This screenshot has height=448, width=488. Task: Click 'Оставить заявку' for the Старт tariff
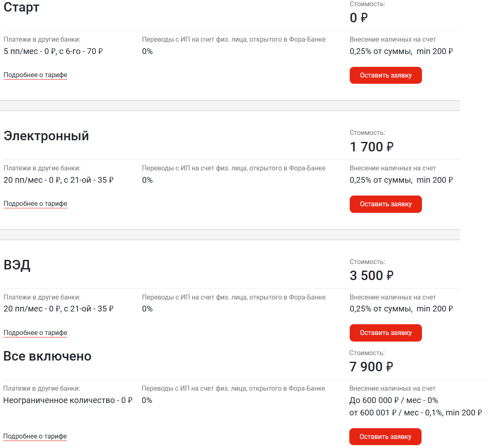pyautogui.click(x=386, y=75)
